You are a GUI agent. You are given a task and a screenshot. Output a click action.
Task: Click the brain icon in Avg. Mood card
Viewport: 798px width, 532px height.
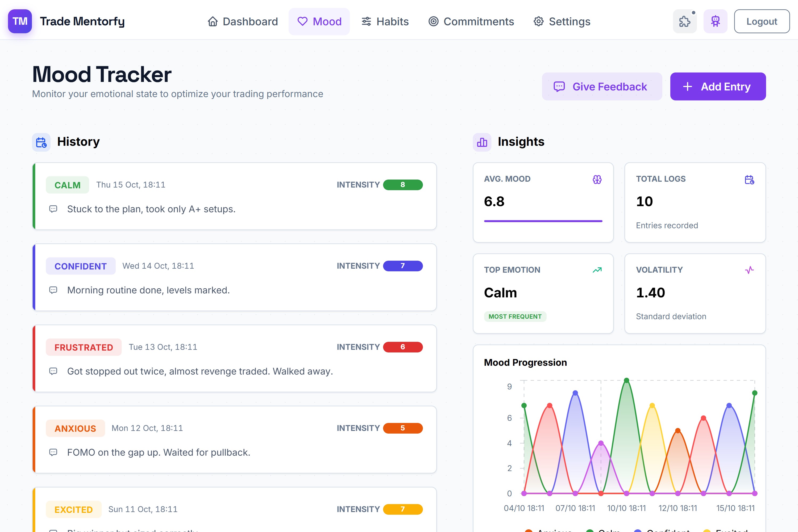point(597,180)
